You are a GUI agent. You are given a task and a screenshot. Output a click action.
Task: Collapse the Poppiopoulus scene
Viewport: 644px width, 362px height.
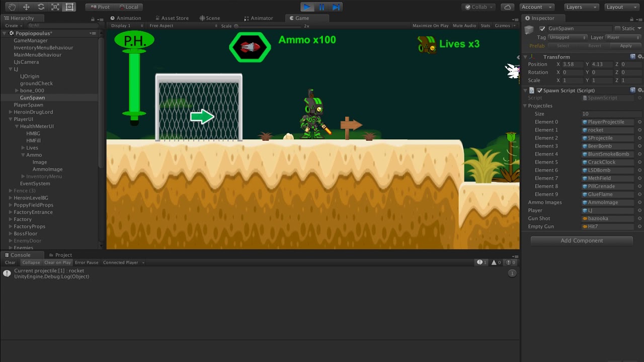pos(5,33)
